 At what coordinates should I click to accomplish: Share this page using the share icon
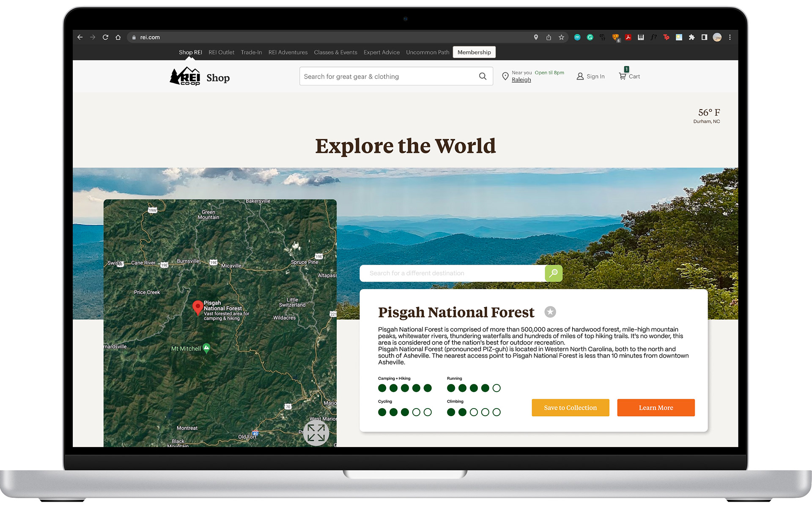tap(549, 37)
